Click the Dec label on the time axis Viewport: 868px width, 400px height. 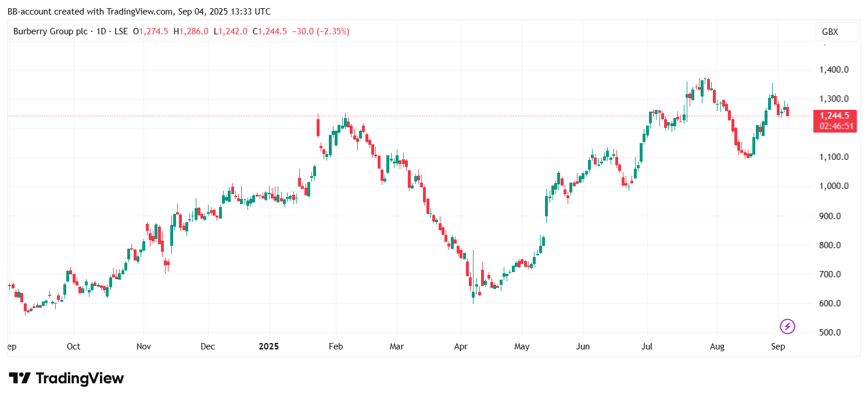click(207, 347)
